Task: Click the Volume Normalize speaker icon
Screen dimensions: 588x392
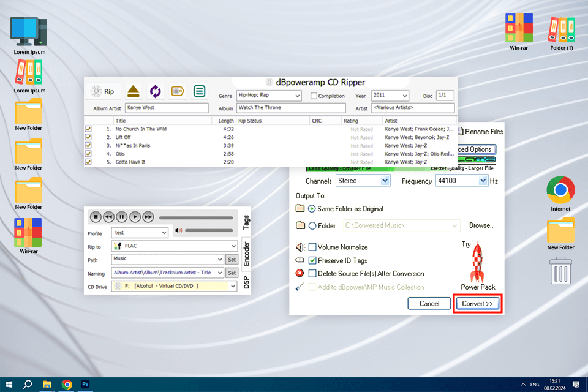Action: click(x=300, y=247)
